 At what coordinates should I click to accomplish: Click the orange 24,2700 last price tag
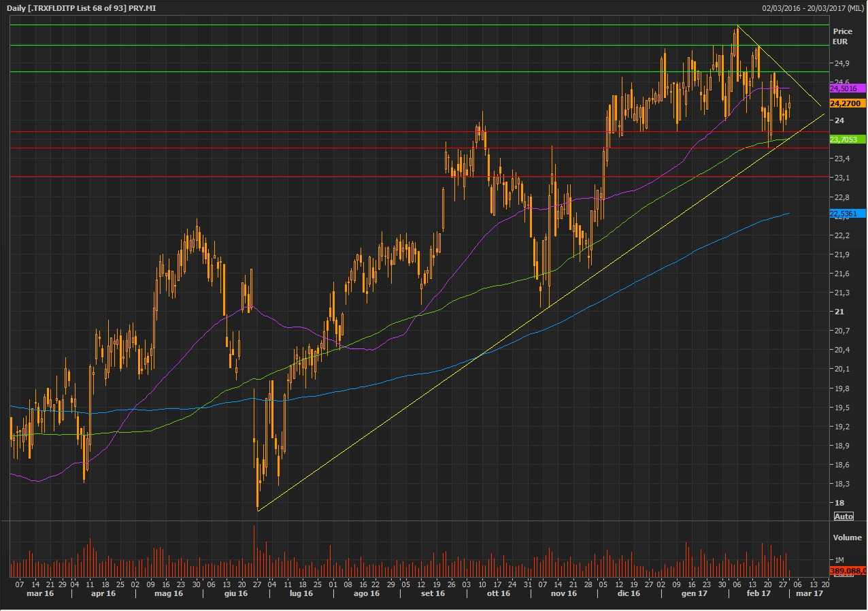847,103
